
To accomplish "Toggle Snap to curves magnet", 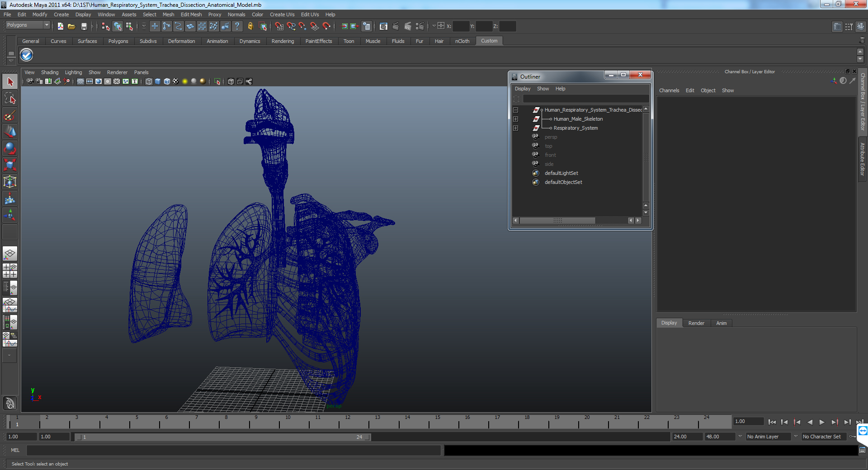I will (291, 26).
